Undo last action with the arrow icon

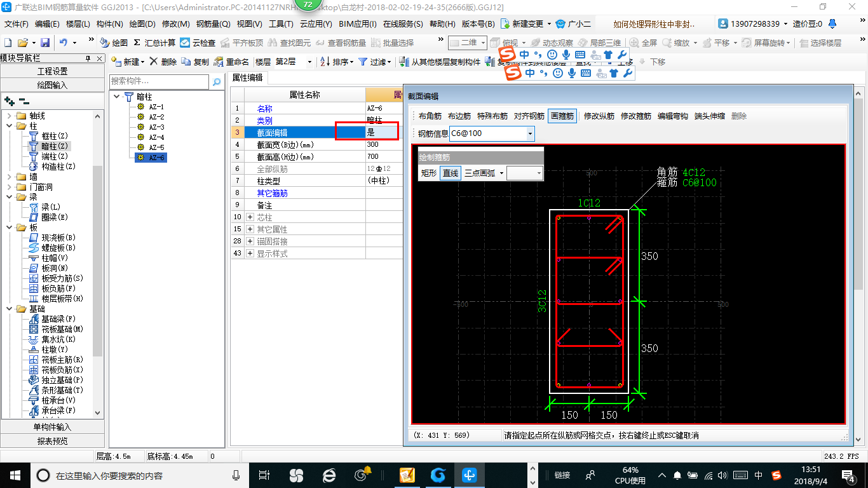[x=64, y=43]
